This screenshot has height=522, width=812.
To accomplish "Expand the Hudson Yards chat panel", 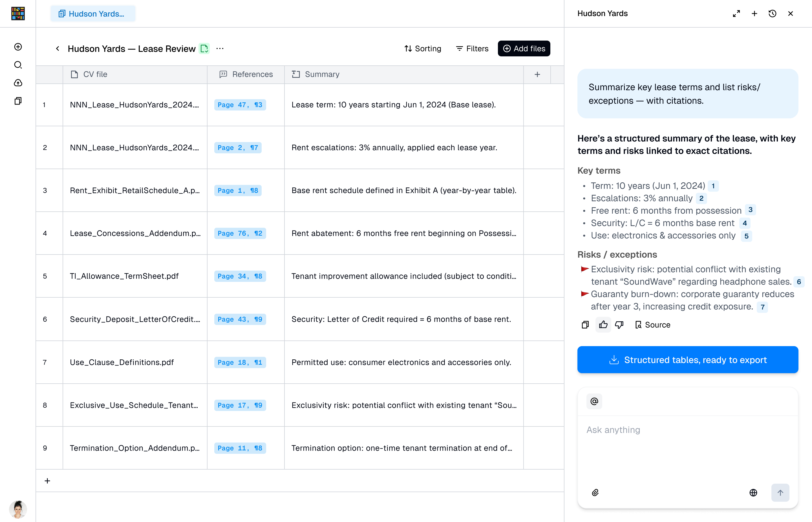I will point(736,14).
